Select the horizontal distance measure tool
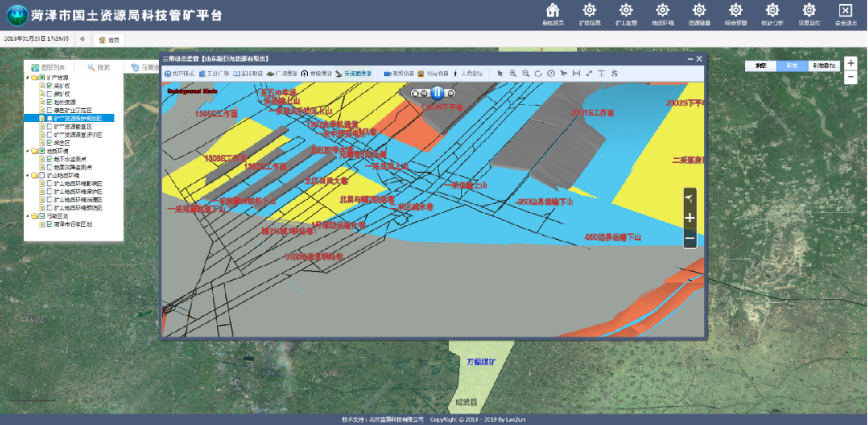Screen dimensions: 868x425 [x=576, y=73]
